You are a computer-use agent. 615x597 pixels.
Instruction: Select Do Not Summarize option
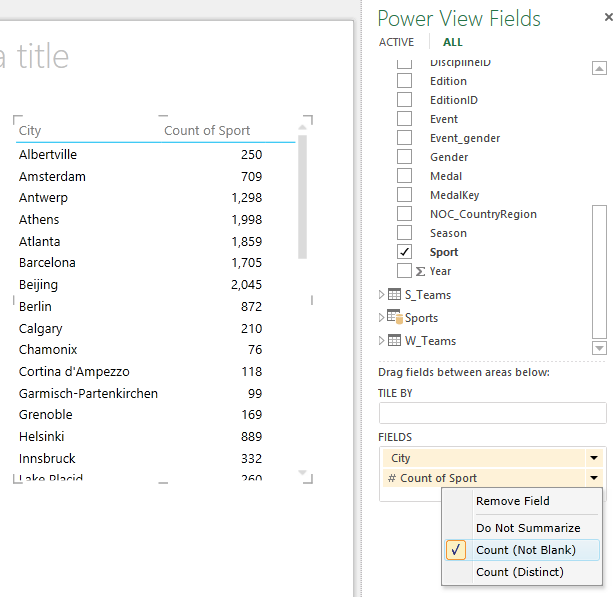tap(527, 528)
